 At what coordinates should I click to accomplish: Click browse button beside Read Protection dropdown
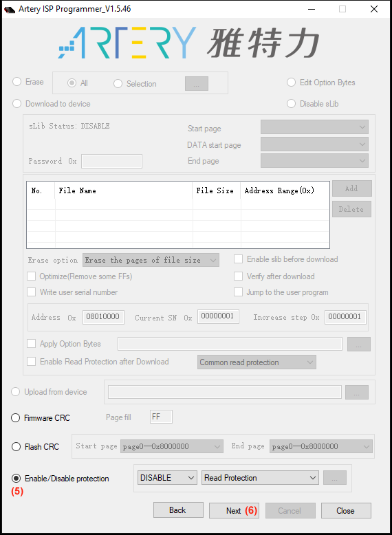[x=335, y=478]
